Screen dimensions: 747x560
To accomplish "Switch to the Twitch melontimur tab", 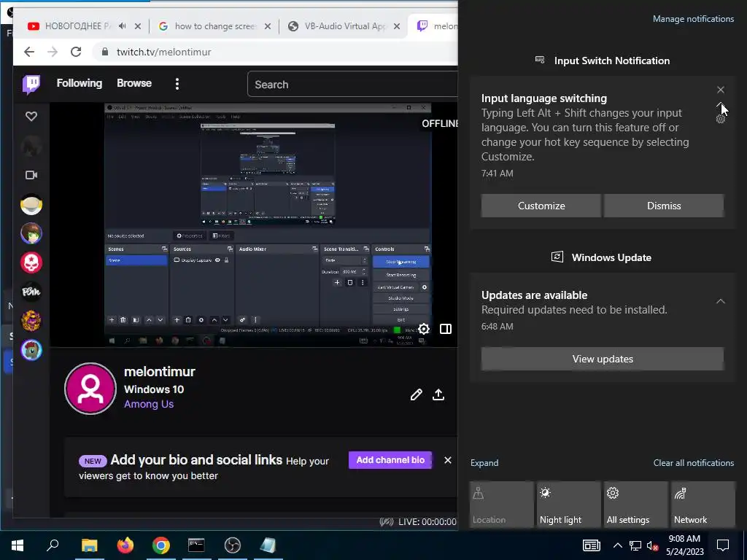I will pyautogui.click(x=436, y=26).
